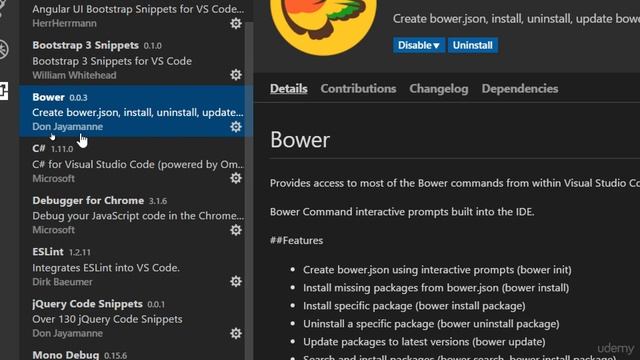Open the Extensions view in activity bar

[3, 90]
